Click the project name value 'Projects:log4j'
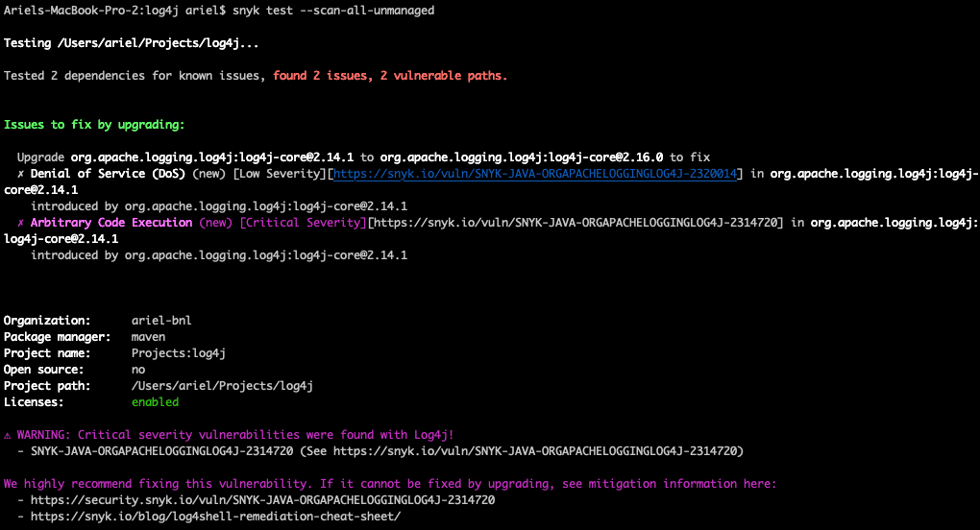 (x=178, y=352)
